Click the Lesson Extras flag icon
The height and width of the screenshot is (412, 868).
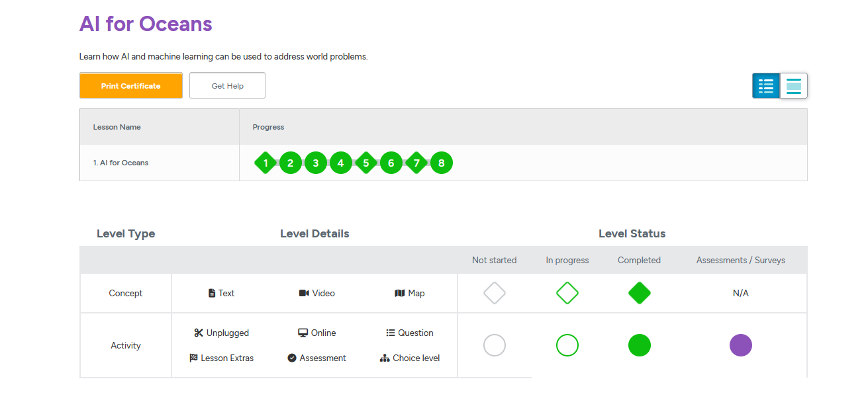pyautogui.click(x=193, y=358)
